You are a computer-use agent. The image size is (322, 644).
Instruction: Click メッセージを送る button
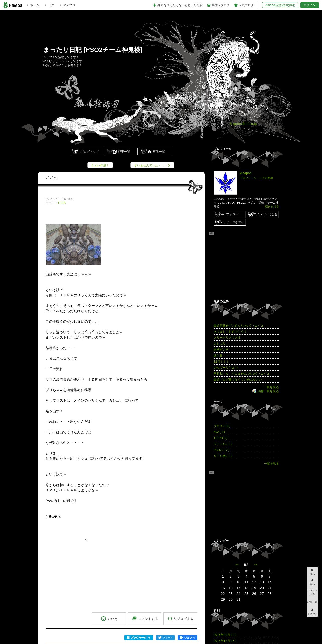[230, 222]
